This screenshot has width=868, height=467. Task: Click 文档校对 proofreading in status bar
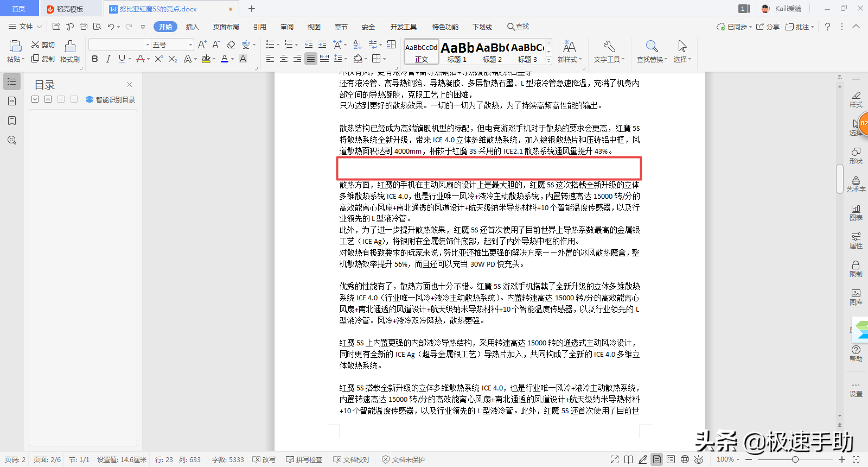(x=351, y=459)
